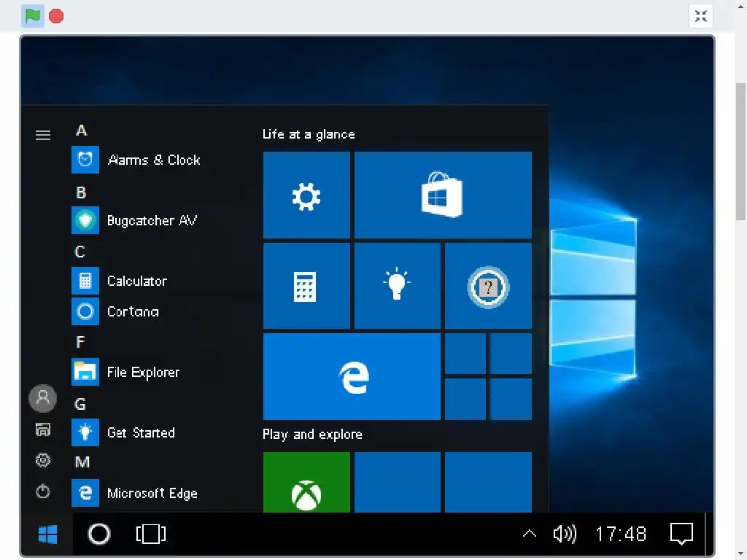This screenshot has width=747, height=560.
Task: Click the Cortana circle on taskbar
Action: click(99, 534)
